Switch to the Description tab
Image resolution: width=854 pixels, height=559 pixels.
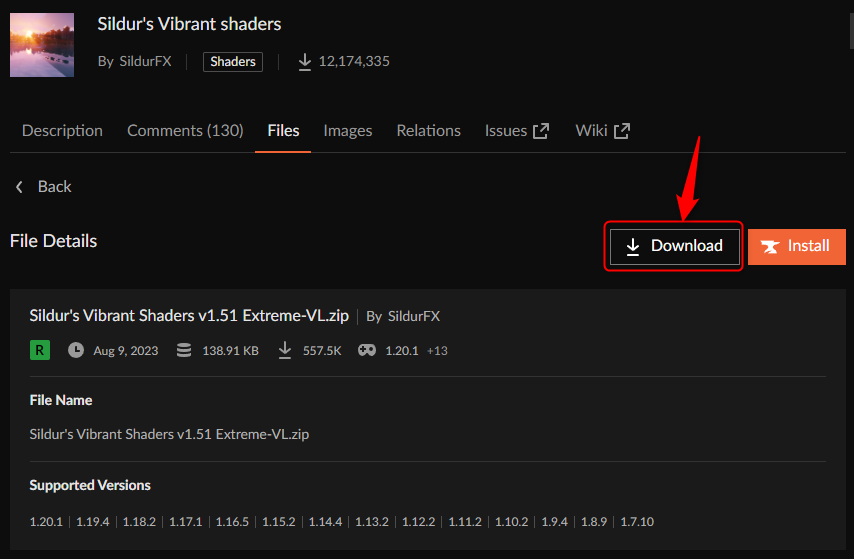[x=62, y=131]
